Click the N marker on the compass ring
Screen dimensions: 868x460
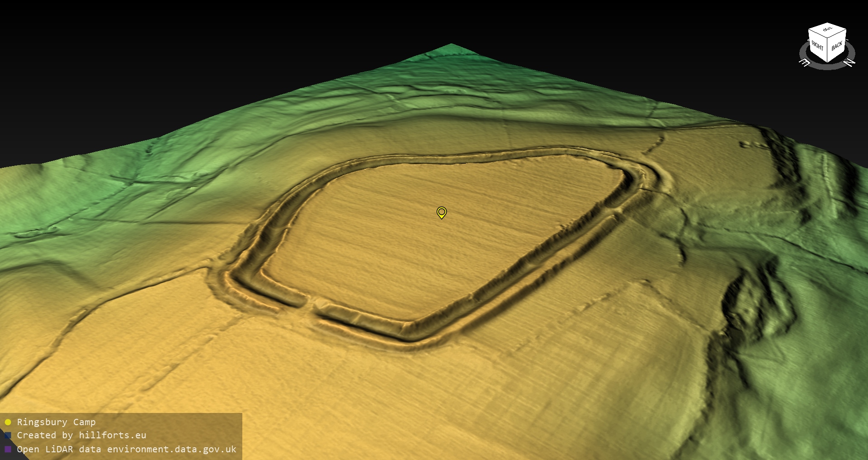pos(849,62)
